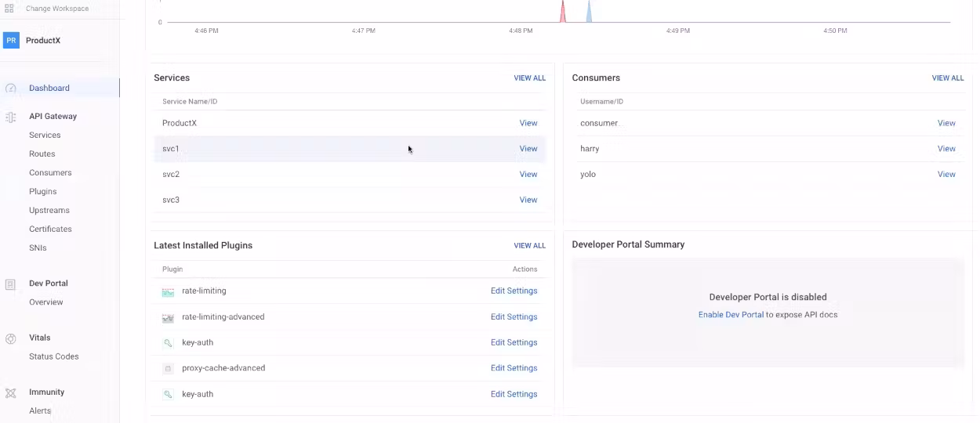
Task: Click the Immunity section icon
Action: (x=11, y=392)
